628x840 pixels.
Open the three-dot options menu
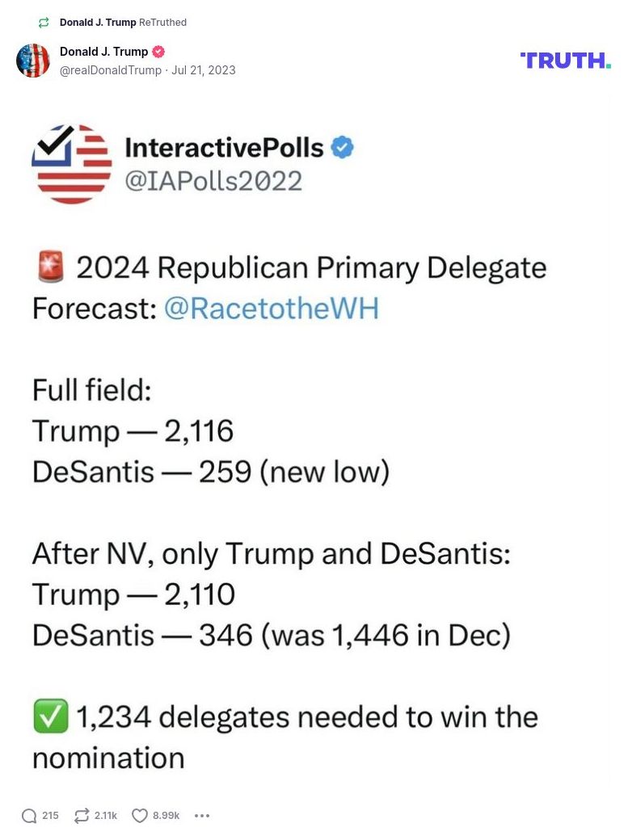tap(201, 816)
